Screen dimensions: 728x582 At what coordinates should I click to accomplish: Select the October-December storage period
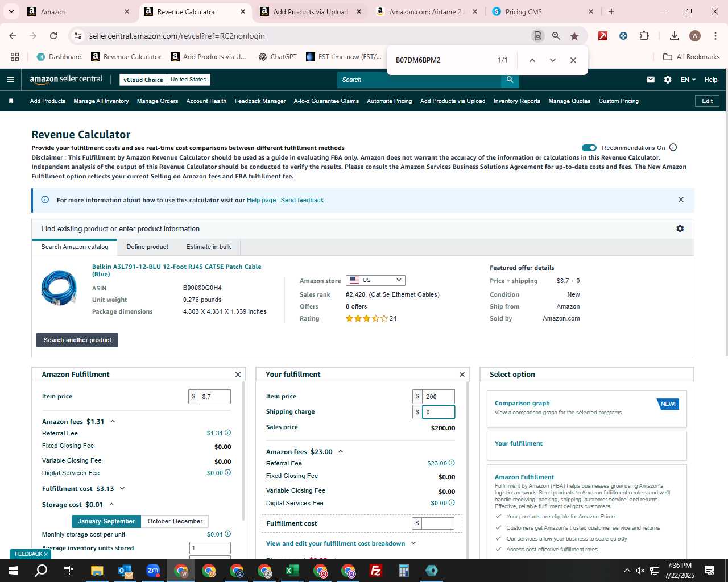click(175, 521)
